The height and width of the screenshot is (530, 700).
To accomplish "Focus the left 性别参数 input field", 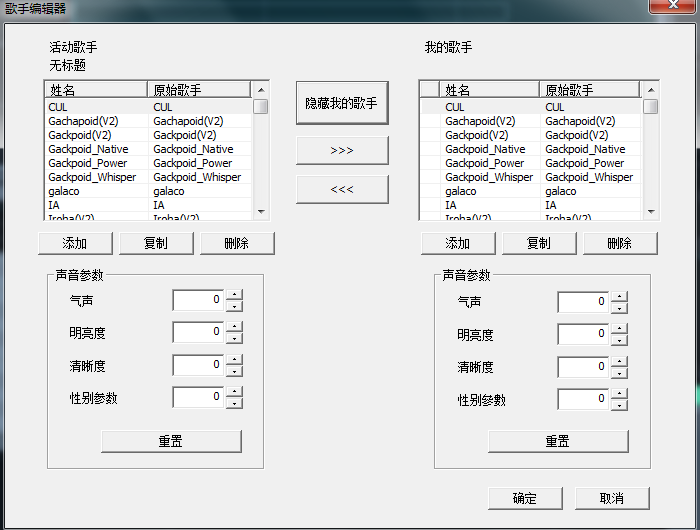I will (198, 397).
